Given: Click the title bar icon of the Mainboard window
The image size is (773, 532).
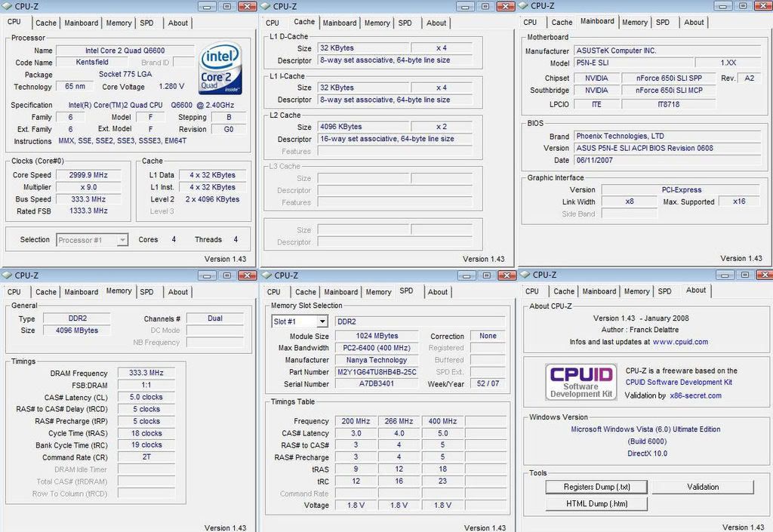Looking at the screenshot, I should [x=525, y=6].
